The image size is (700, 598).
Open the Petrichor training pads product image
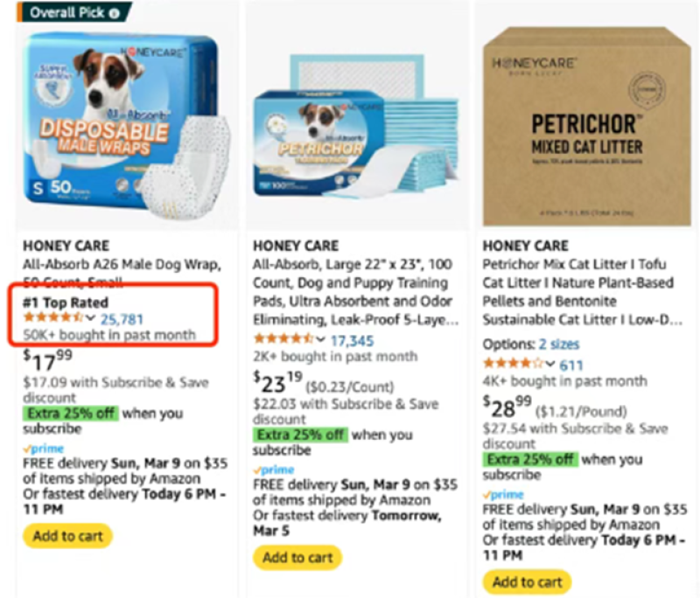357,126
